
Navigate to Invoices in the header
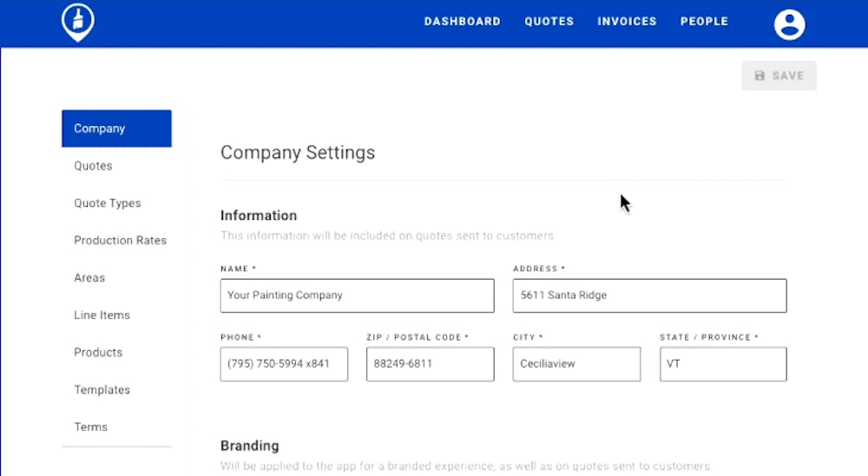click(x=627, y=22)
